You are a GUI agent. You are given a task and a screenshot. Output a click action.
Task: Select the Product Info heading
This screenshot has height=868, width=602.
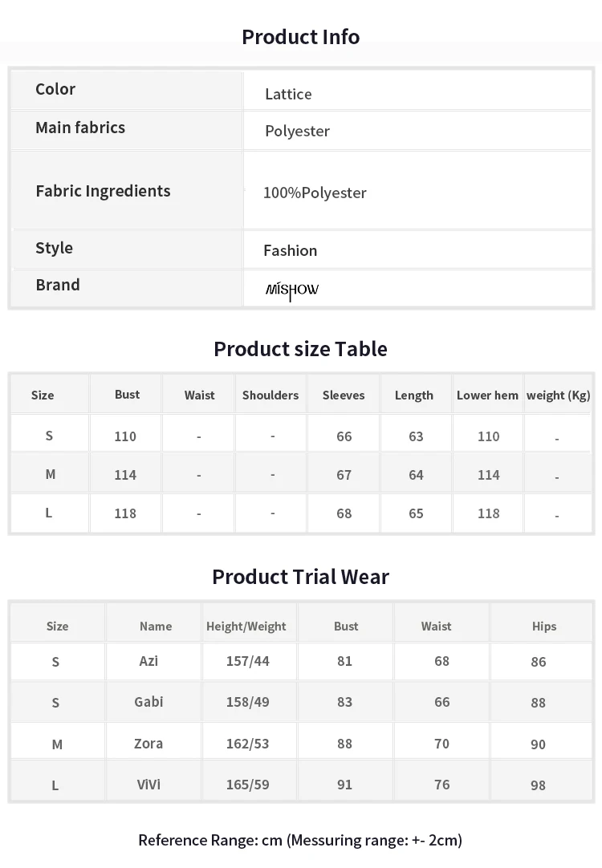click(x=301, y=37)
